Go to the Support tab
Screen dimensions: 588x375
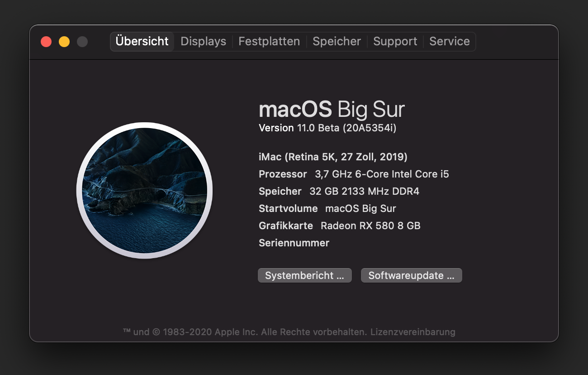point(395,41)
